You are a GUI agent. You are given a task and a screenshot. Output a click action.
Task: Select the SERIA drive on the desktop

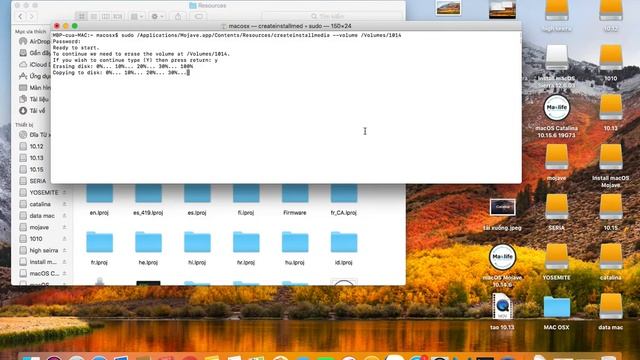click(x=557, y=212)
